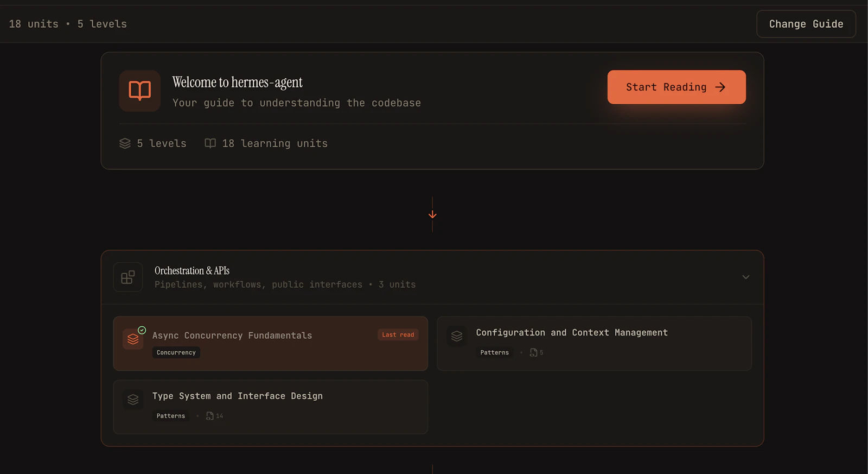Image resolution: width=868 pixels, height=474 pixels.
Task: Click the layers icon beside 5 levels
Action: (125, 143)
